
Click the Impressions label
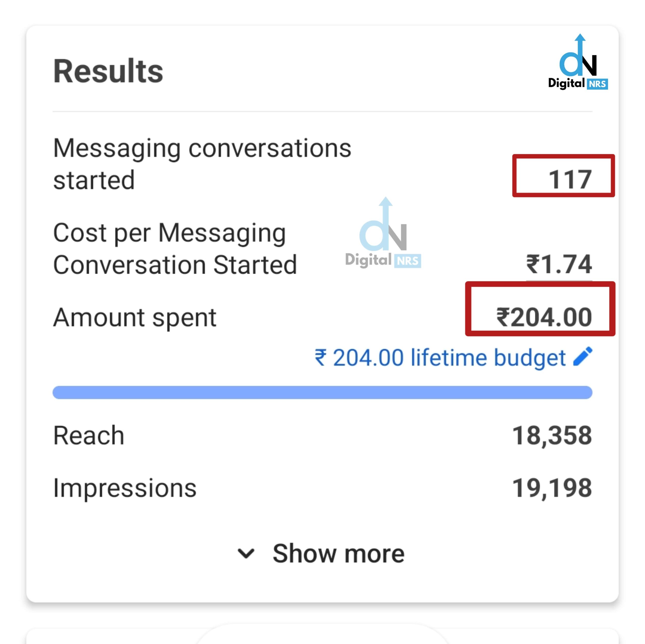[125, 488]
